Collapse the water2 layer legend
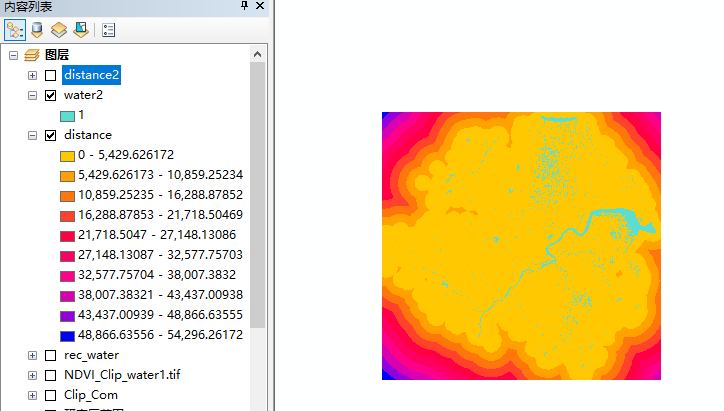 (x=32, y=96)
